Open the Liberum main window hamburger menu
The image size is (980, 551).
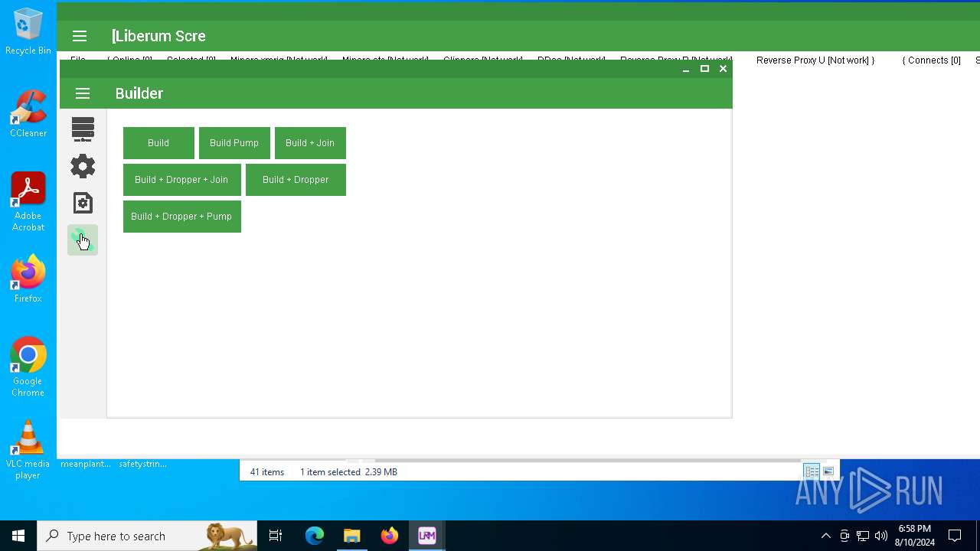(x=80, y=36)
